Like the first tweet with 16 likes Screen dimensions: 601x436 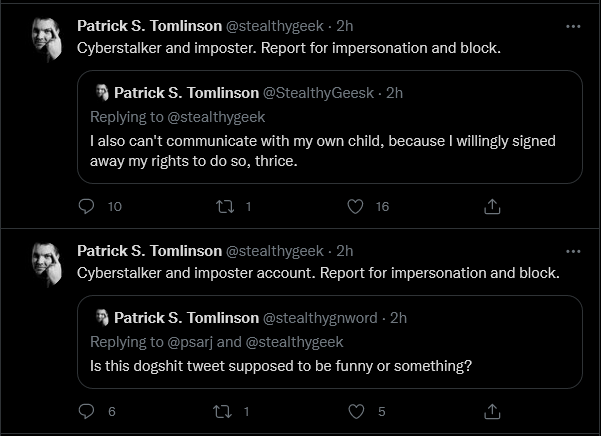pos(355,207)
